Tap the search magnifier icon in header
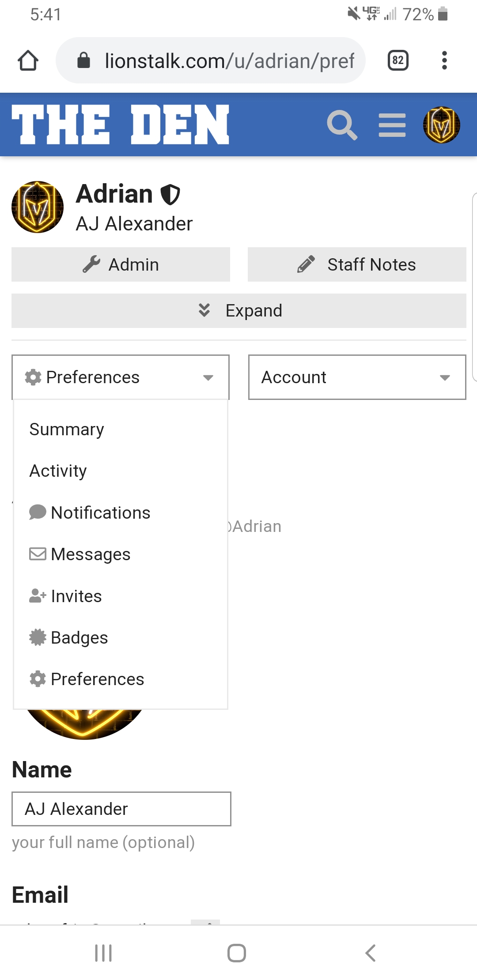Image resolution: width=477 pixels, height=980 pixels. click(342, 125)
